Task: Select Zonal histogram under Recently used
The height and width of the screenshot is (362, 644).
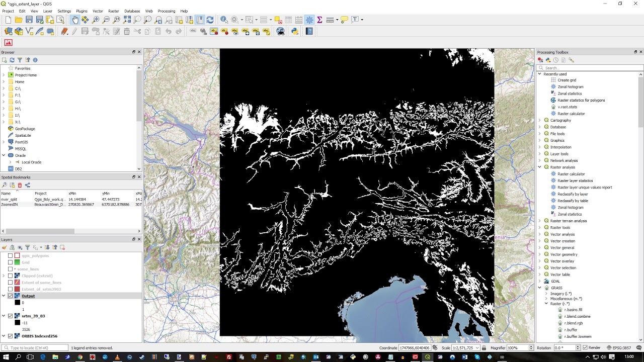Action: (x=571, y=86)
